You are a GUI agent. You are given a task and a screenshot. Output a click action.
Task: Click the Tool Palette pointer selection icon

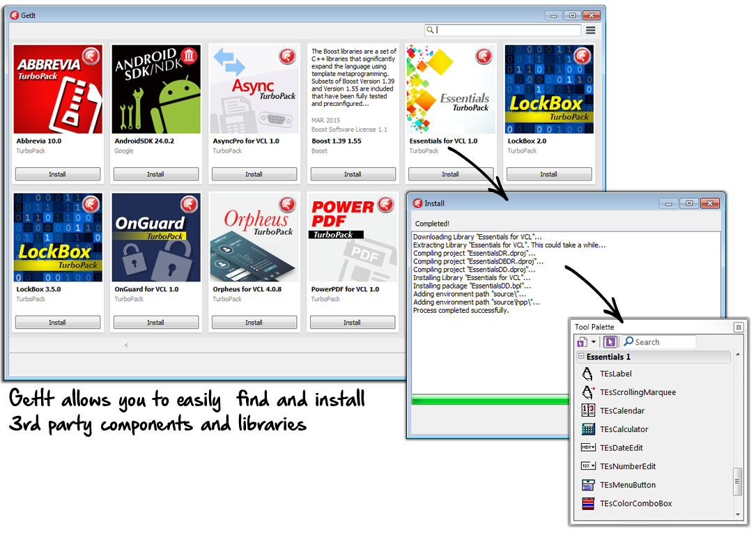pyautogui.click(x=610, y=342)
